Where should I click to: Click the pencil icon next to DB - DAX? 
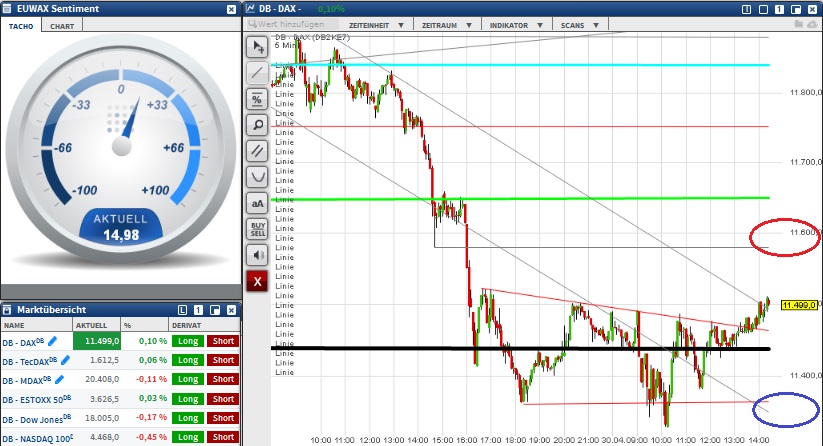(x=52, y=341)
